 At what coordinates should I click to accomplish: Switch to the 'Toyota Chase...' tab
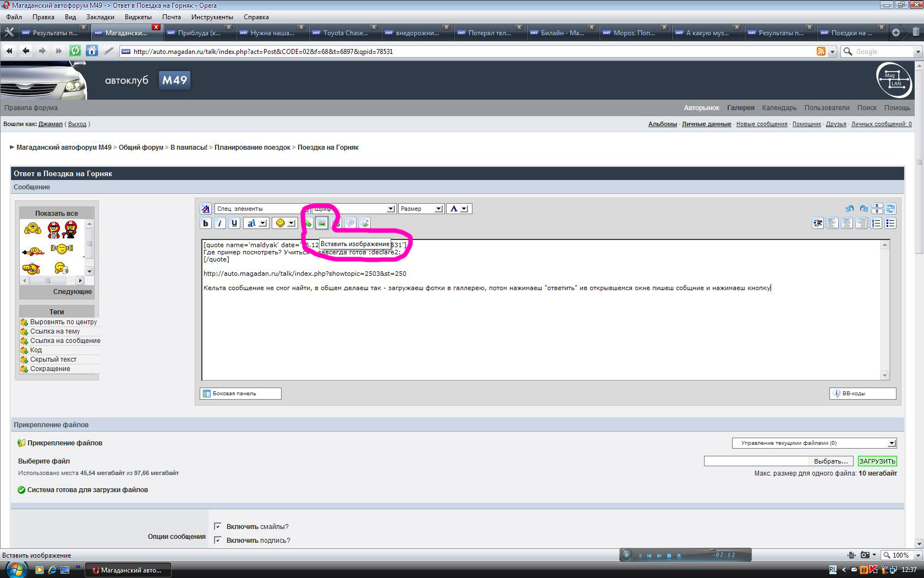[345, 33]
